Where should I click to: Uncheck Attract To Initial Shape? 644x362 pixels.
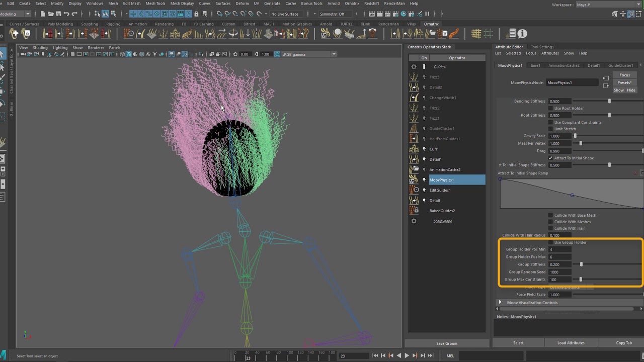550,158
